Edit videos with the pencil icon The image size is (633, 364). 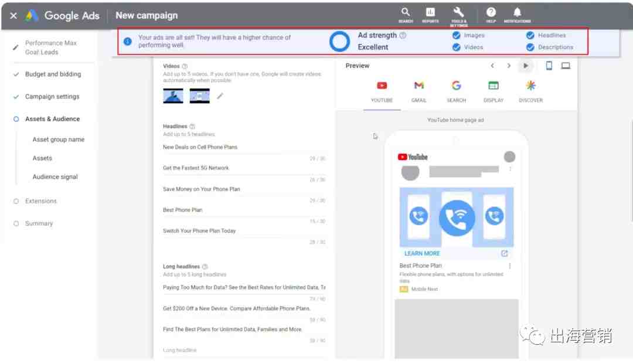coord(220,96)
